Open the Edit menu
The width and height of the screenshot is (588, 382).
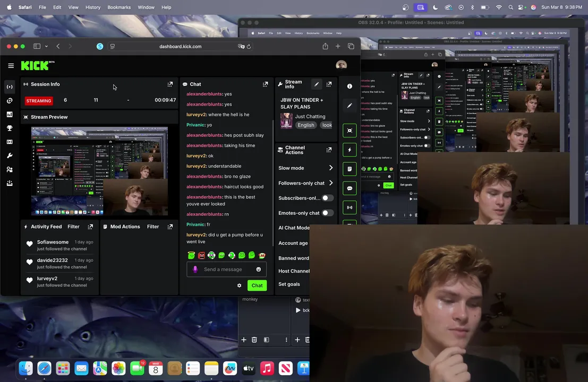coord(57,7)
